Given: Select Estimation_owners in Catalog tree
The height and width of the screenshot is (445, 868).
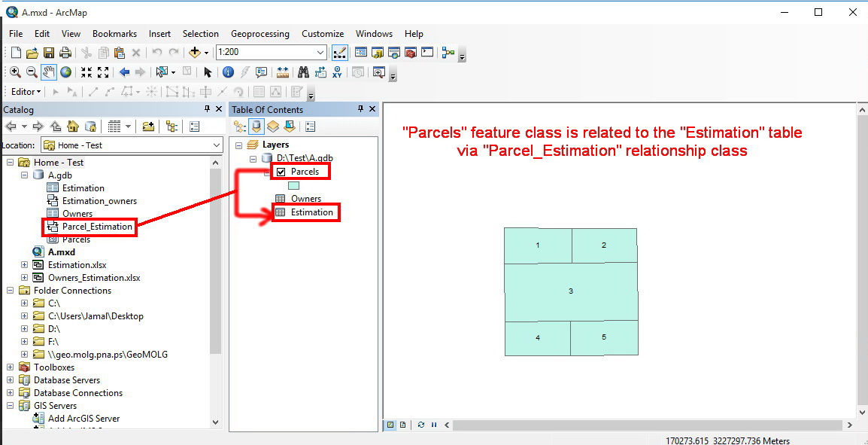Looking at the screenshot, I should tap(99, 201).
